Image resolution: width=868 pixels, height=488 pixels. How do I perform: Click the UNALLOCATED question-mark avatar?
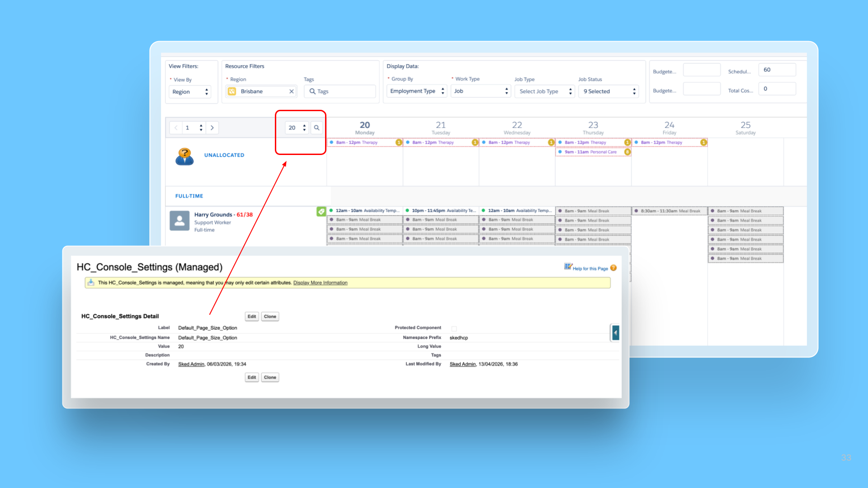184,155
